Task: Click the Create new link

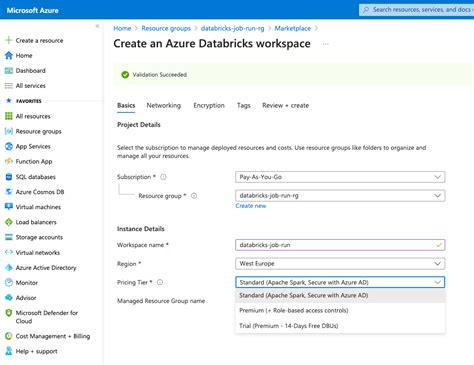Action: coord(251,206)
